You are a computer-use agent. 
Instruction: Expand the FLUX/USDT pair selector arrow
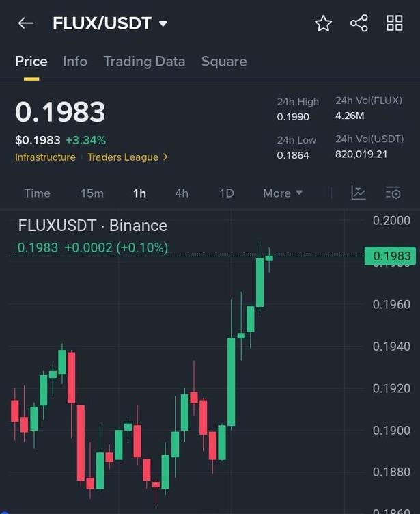tap(163, 24)
